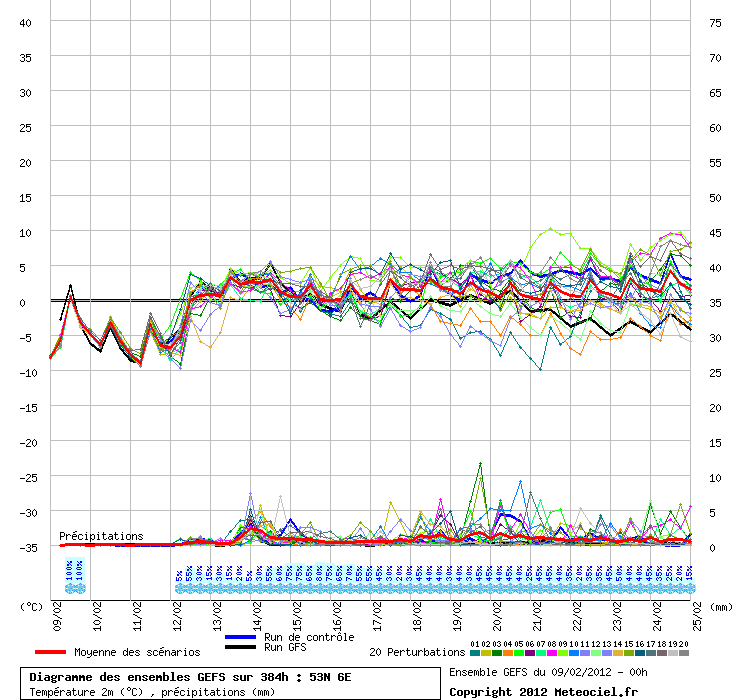
Task: Click the black Run GFS legend line
Action: pos(240,647)
